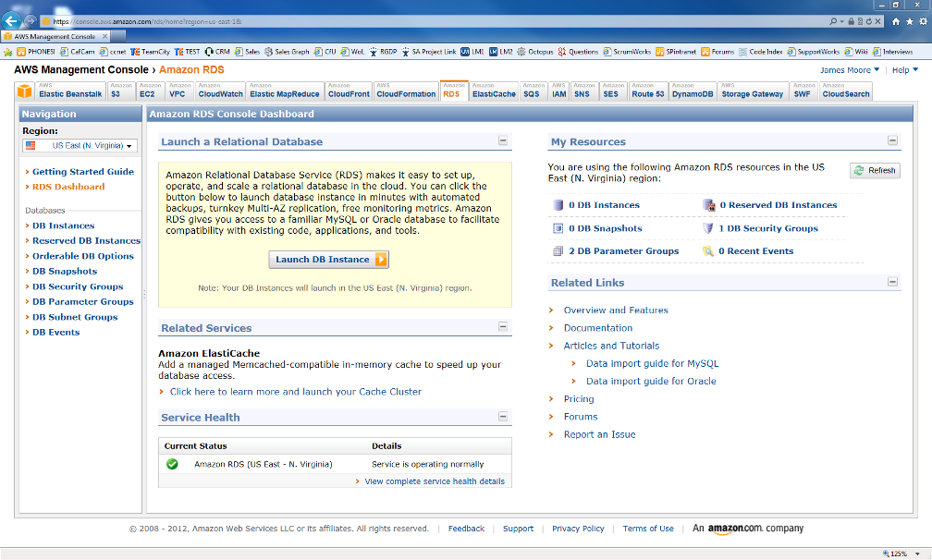Viewport: 932px width, 560px height.
Task: Open the Overview and Features link
Action: [616, 310]
